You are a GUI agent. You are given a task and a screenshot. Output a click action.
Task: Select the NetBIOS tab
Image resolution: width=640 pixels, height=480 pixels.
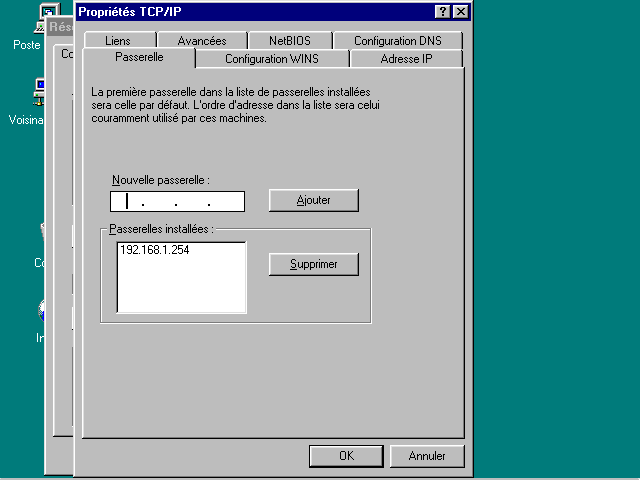click(x=290, y=41)
